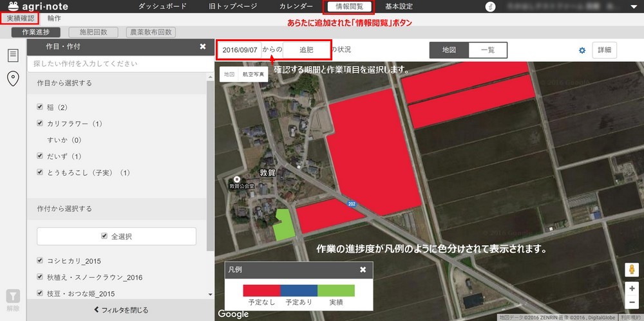Open the gear settings icon
Screen dimensions: 644x321
click(582, 50)
